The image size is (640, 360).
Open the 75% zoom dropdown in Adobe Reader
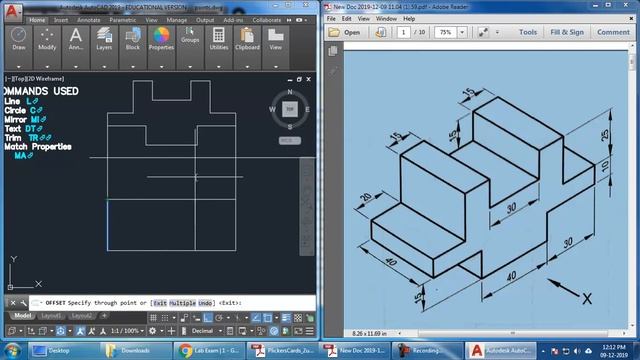(x=462, y=32)
